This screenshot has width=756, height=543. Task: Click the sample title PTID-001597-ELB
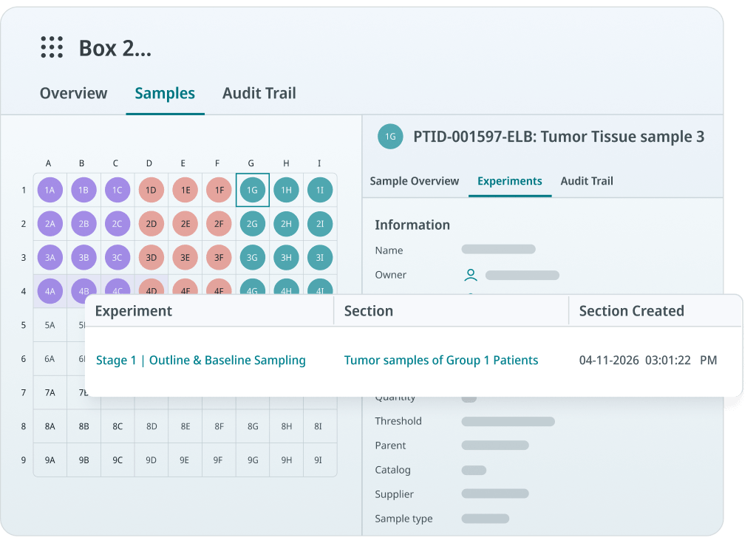click(x=559, y=137)
